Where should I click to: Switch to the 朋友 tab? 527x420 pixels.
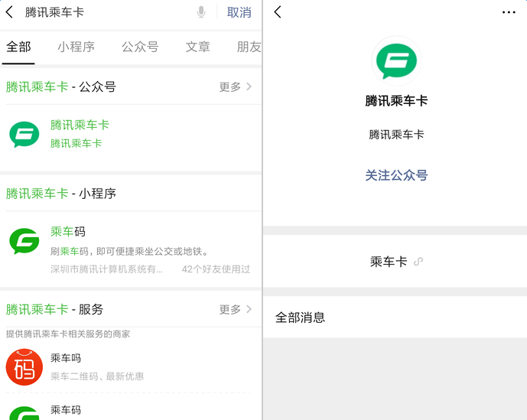pyautogui.click(x=249, y=47)
